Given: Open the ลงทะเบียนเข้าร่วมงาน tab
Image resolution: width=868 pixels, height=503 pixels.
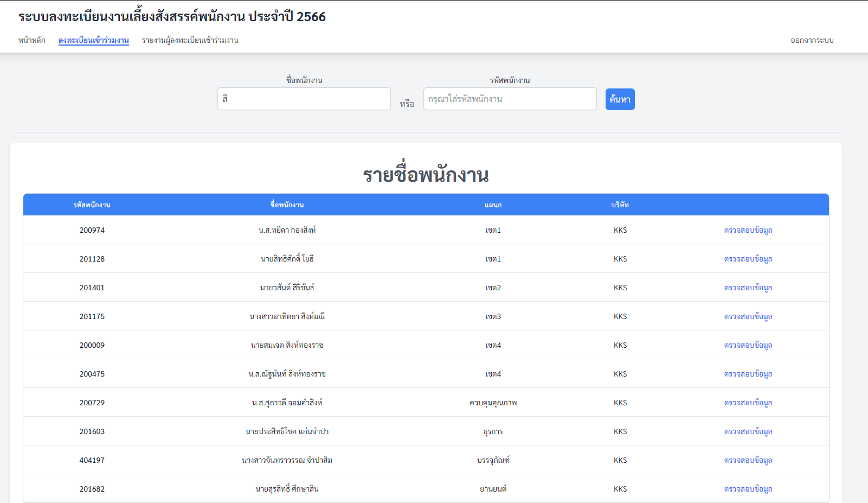Looking at the screenshot, I should coord(94,40).
